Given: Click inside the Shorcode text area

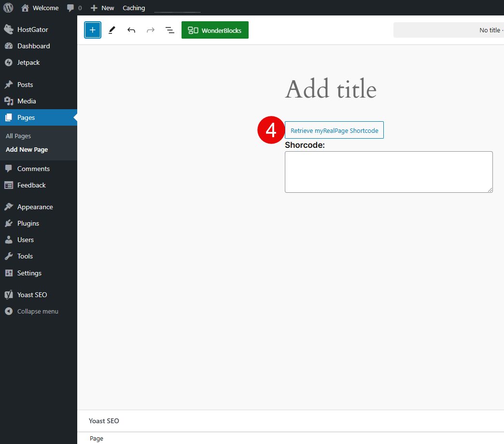Looking at the screenshot, I should tap(389, 172).
